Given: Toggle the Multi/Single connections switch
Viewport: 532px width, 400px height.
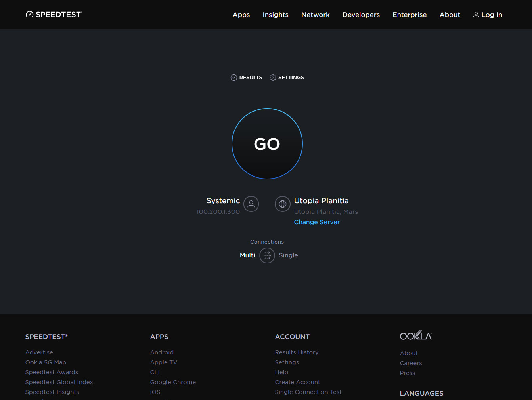Looking at the screenshot, I should click(267, 255).
